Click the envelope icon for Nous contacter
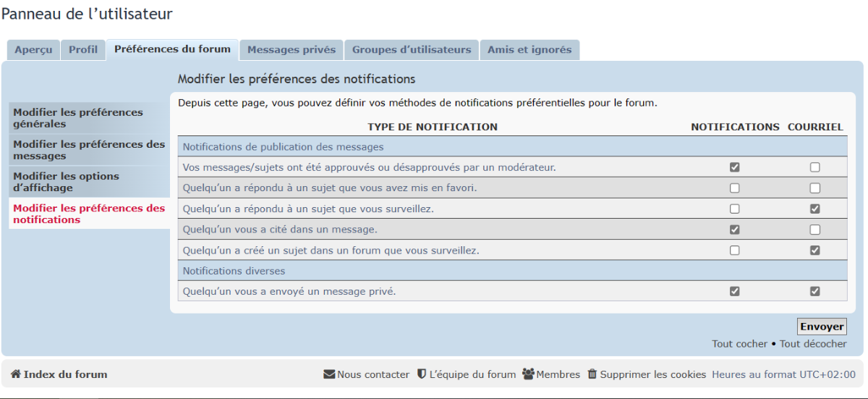 (329, 374)
